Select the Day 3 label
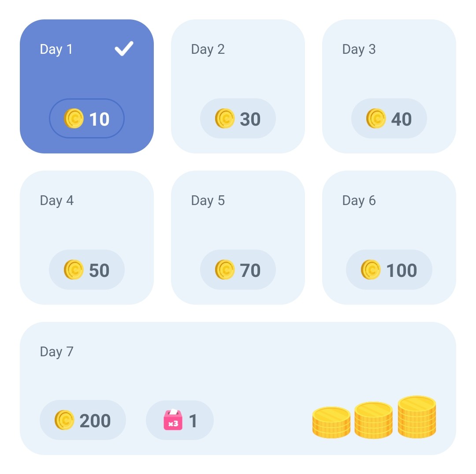Viewport: 476px width, 474px height. pos(359,49)
